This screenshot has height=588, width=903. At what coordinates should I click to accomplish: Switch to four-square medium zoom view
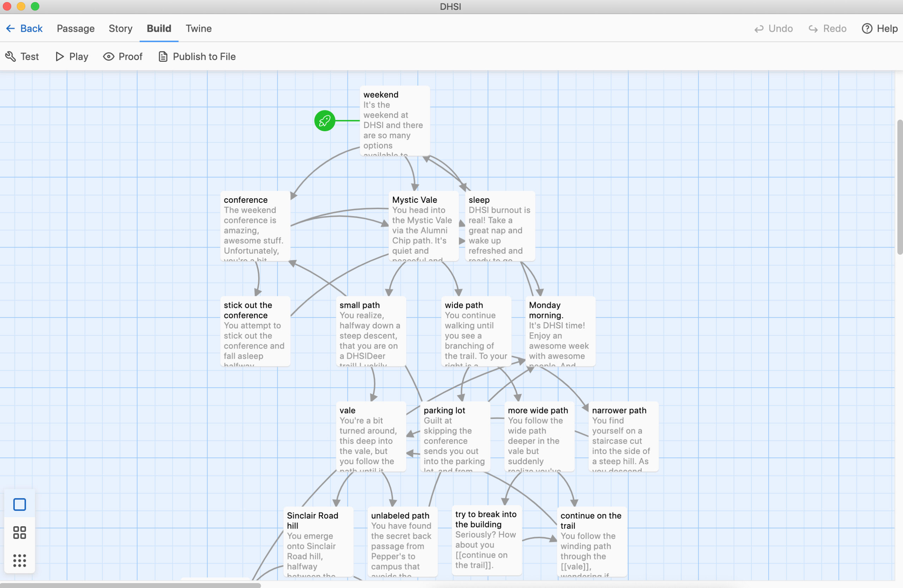pos(19,532)
